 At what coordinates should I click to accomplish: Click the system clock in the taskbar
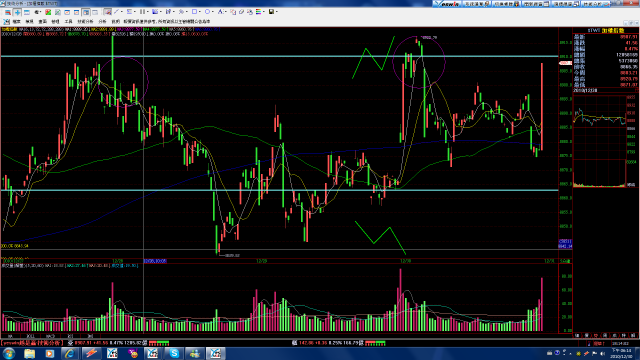(x=621, y=353)
